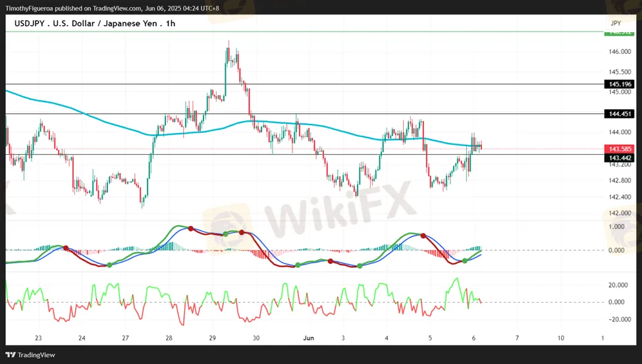Click the leftmost red signal dot on MACD

click(x=65, y=247)
